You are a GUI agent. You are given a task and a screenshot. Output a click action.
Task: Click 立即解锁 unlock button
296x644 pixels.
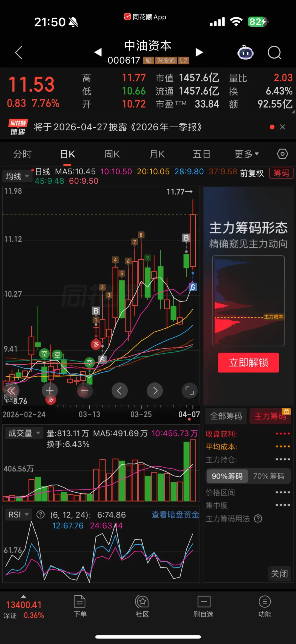(248, 363)
